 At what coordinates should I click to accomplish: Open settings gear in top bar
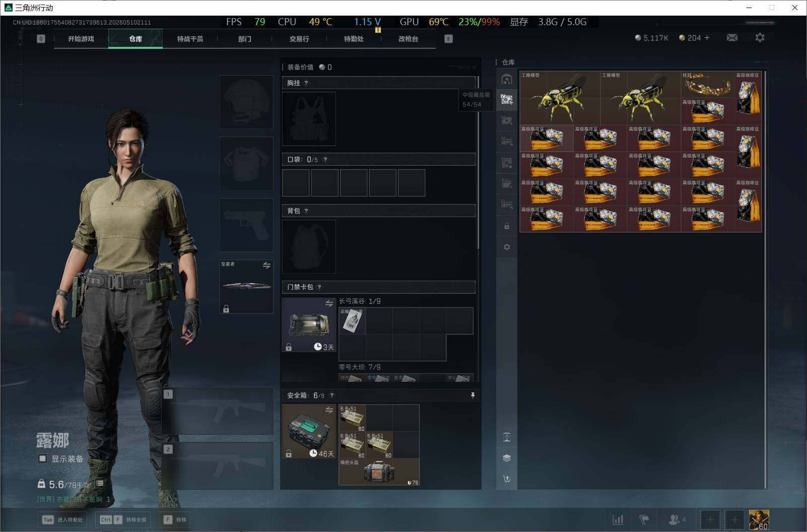760,38
